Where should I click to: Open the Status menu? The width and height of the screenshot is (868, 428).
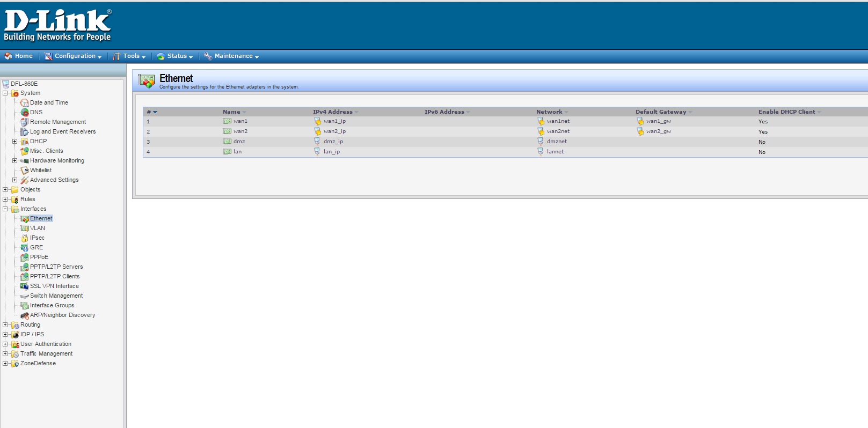175,56
